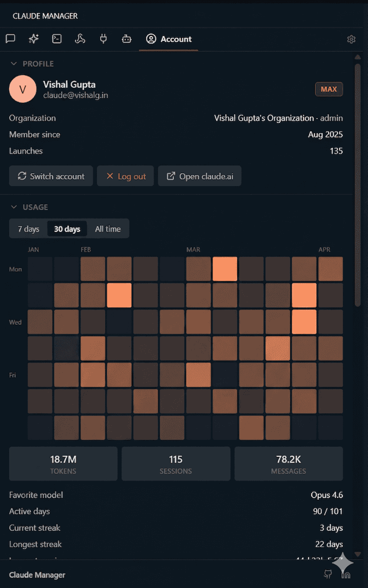Click the brightest heatmap cell in the activity grid
Image resolution: width=368 pixels, height=588 pixels.
point(224,269)
